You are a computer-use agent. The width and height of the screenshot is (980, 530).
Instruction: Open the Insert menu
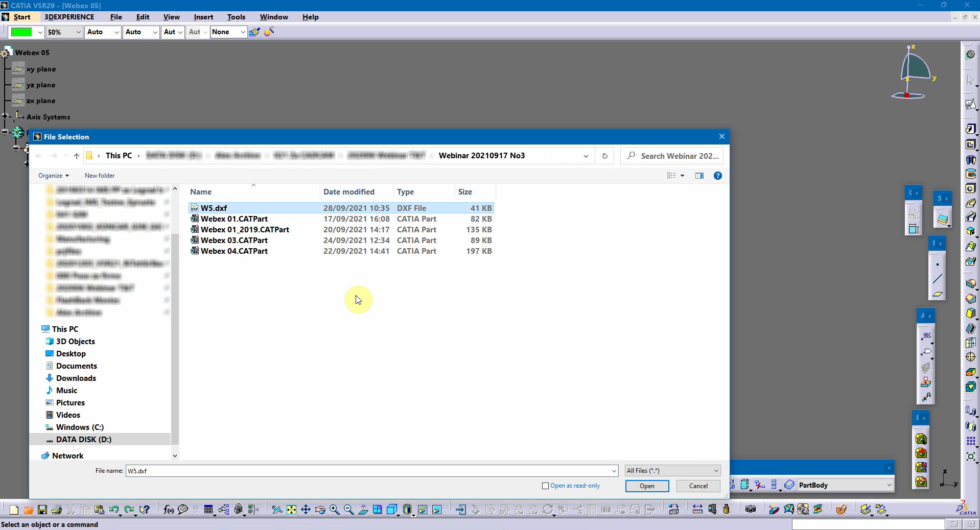pos(203,17)
